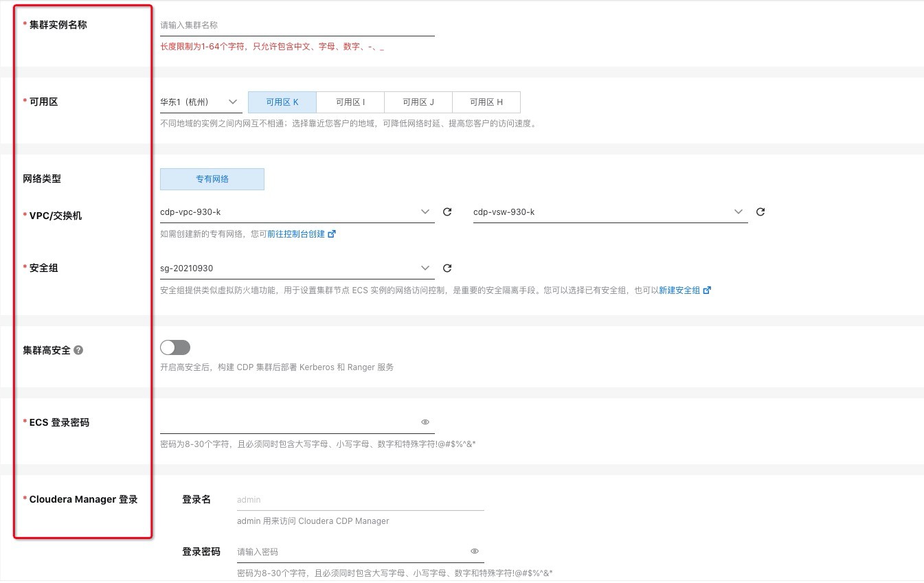The height and width of the screenshot is (583, 924).
Task: Click external link icon beside 新建安全组
Action: click(x=707, y=290)
